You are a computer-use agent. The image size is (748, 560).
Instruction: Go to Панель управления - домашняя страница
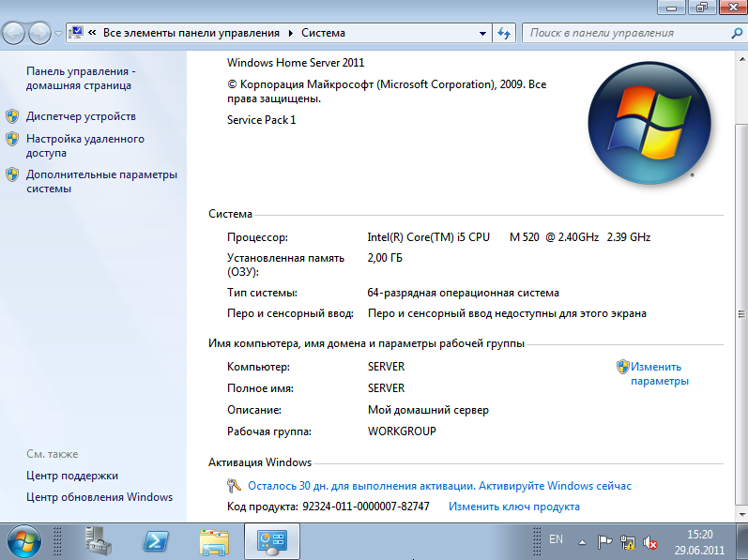[81, 78]
